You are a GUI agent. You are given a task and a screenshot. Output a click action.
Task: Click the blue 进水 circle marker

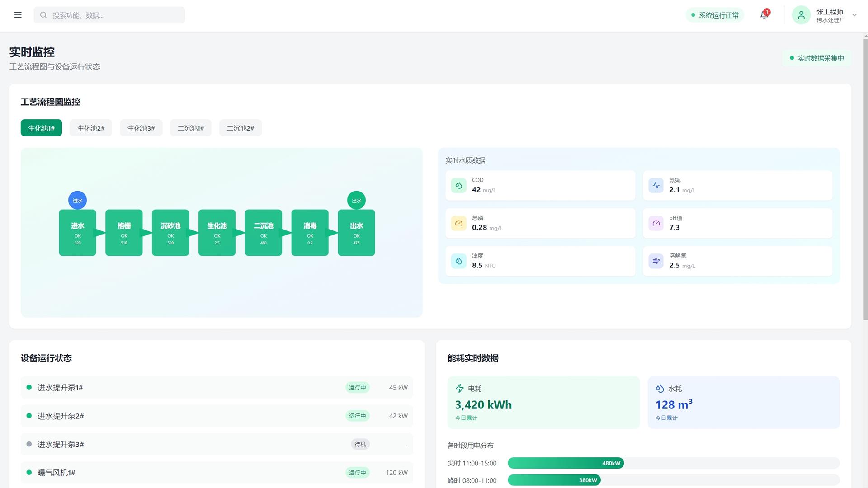77,200
